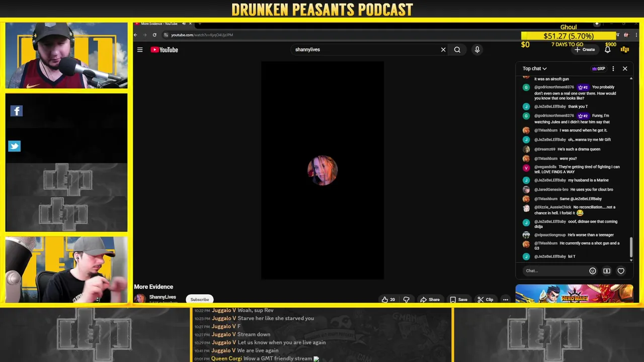Click the bottom-left host webcam feed

pyautogui.click(x=66, y=269)
